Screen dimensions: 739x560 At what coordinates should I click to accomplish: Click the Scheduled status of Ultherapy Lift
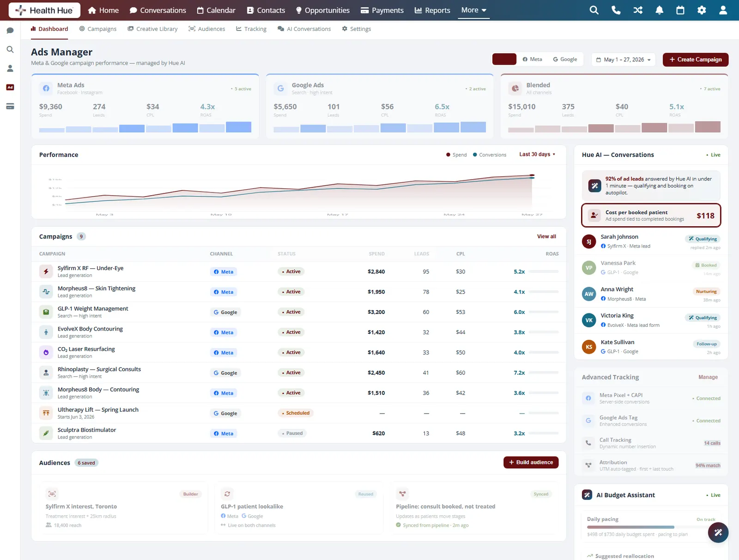tap(296, 413)
